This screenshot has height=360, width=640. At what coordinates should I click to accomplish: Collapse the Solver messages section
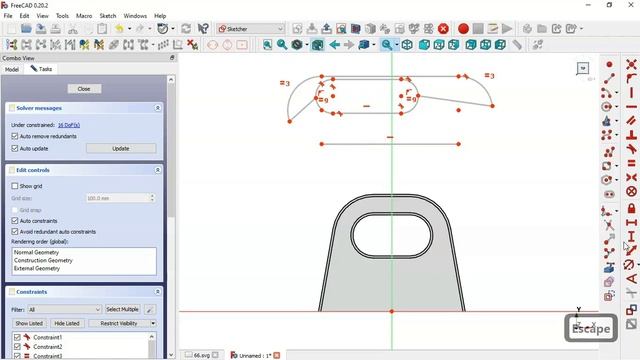158,108
